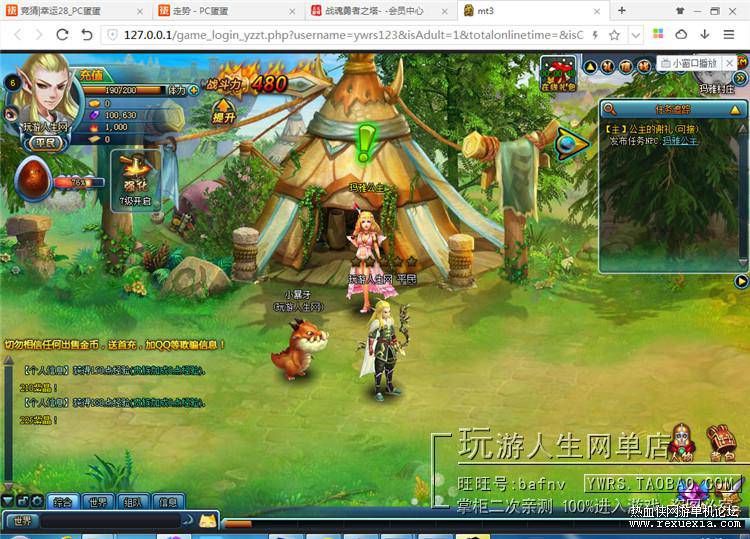This screenshot has width=750, height=539.
Task: Click the 萌 round icon in top row
Action: pyautogui.click(x=626, y=67)
